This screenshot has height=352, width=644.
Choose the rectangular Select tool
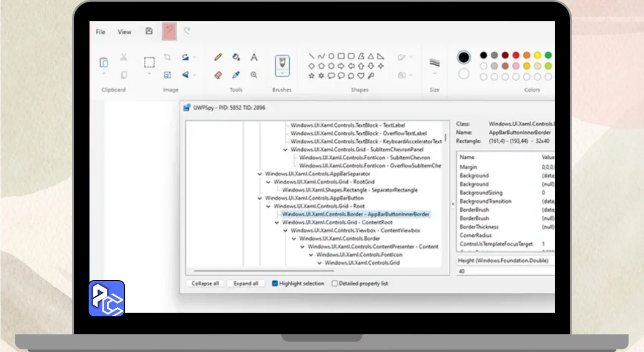149,62
